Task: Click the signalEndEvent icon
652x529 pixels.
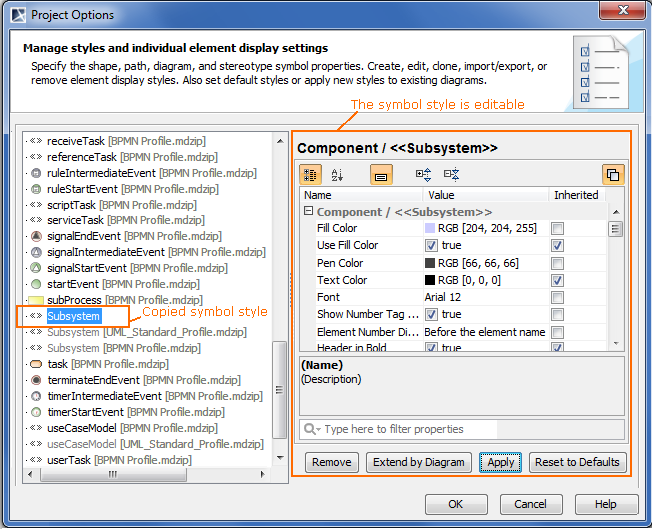Action: point(36,236)
